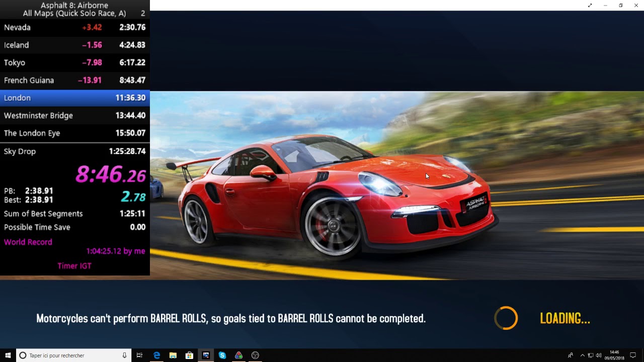Open Task View from the taskbar
The height and width of the screenshot is (362, 644).
(x=140, y=355)
